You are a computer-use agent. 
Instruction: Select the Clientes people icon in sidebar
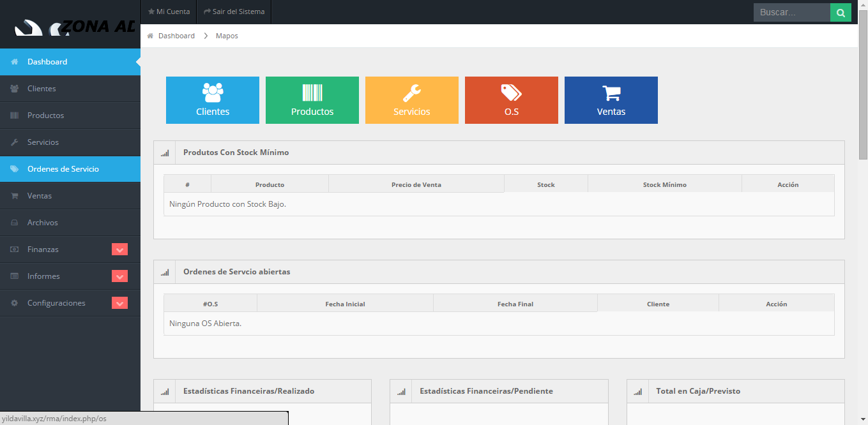point(14,88)
